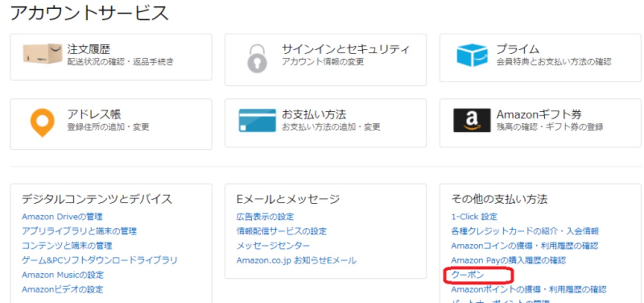Open Amazonポイントの獲得・利用履歴の確認 link
Screen dimensions: 644x303
coord(529,290)
